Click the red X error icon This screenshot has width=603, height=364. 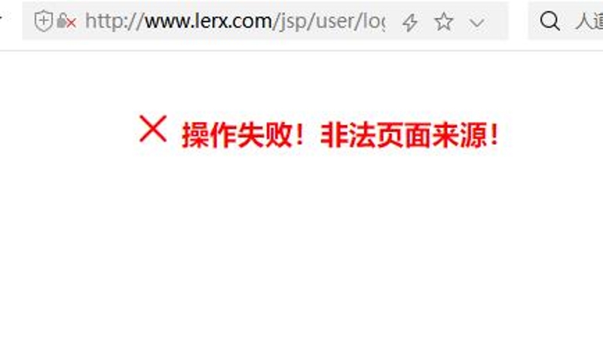pyautogui.click(x=153, y=128)
